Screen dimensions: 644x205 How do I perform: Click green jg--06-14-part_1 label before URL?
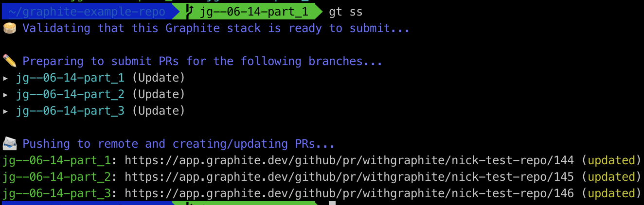(x=56, y=160)
